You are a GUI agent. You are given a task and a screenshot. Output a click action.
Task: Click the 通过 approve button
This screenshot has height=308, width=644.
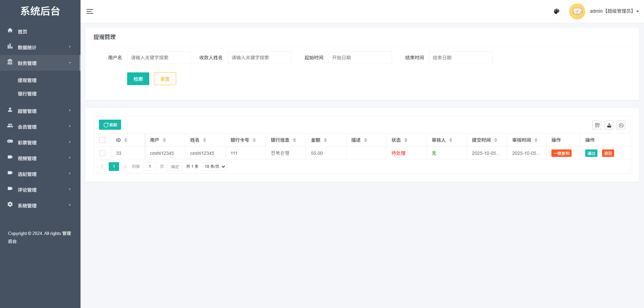coord(591,153)
